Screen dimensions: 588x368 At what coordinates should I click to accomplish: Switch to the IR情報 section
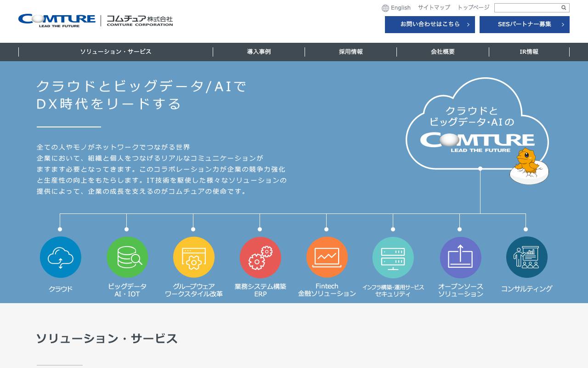pyautogui.click(x=529, y=52)
